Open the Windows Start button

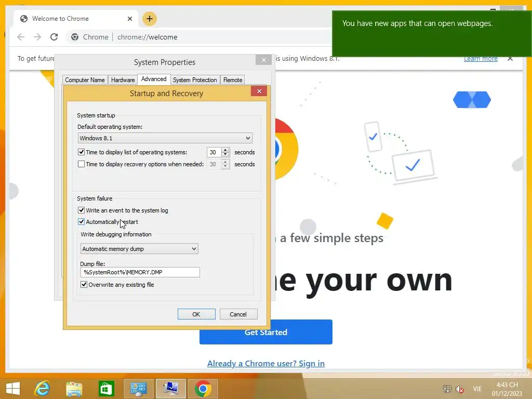click(x=13, y=389)
